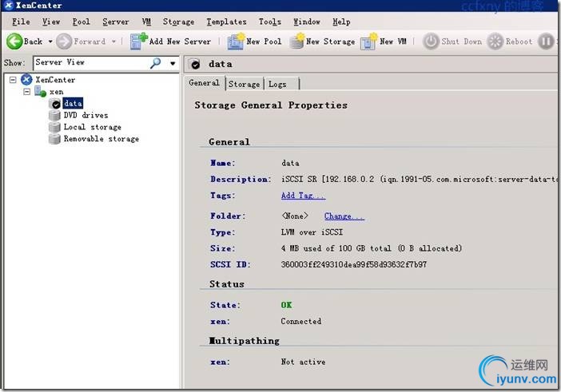Click the Local storage disk icon

click(54, 127)
